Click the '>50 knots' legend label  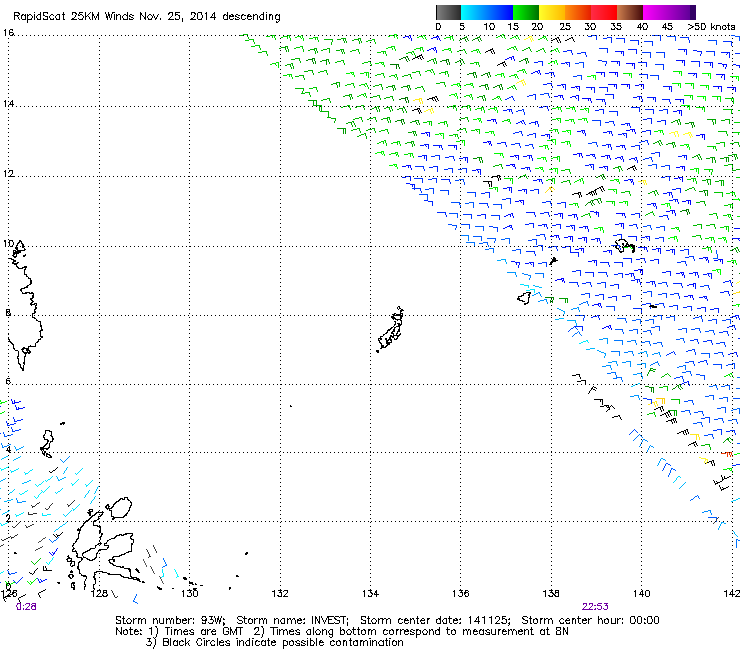(x=711, y=27)
